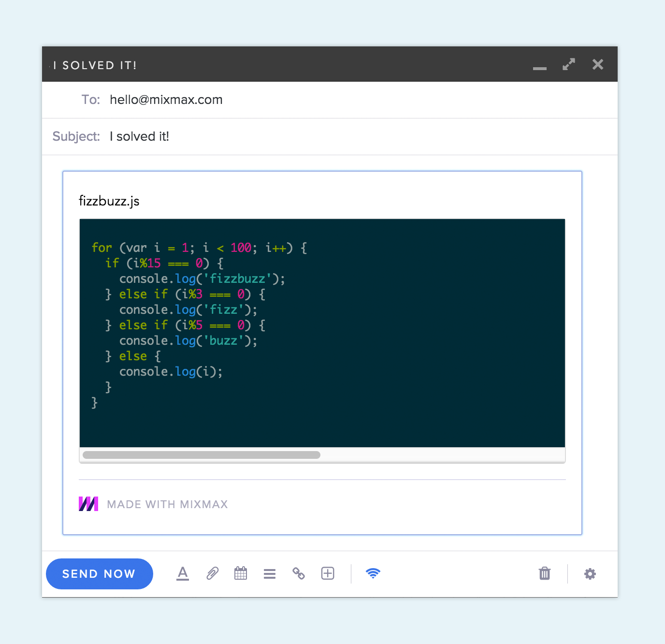Screen dimensions: 665x644
Task: Insert a link using the chain icon
Action: tap(299, 573)
